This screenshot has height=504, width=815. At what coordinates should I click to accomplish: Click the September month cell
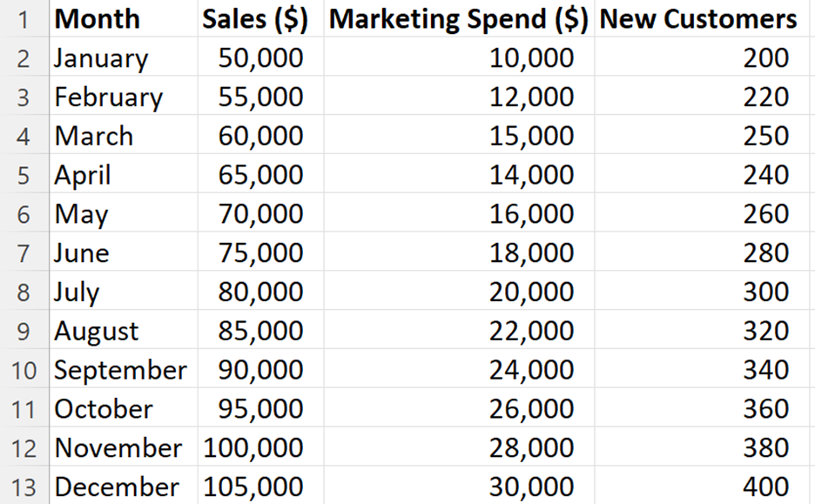tap(124, 368)
